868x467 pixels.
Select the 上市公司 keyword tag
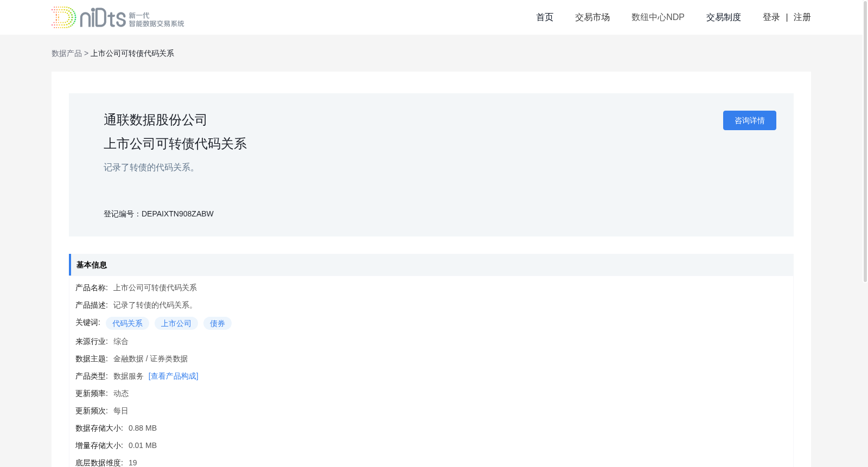176,323
